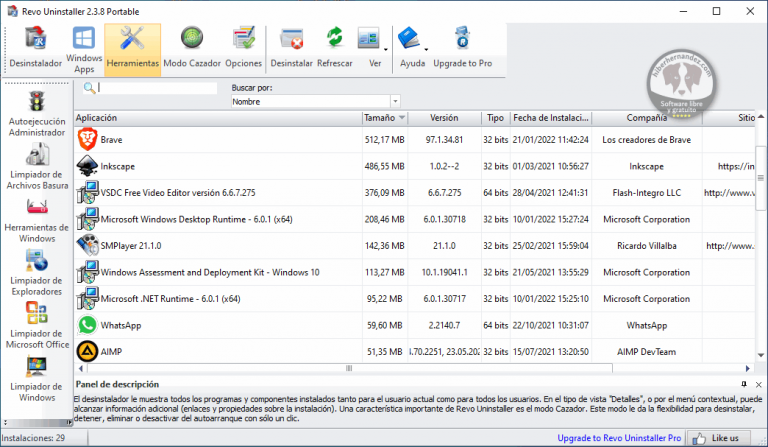Click version 10.1.19041.1 cell
The height and width of the screenshot is (447, 768).
(x=444, y=272)
